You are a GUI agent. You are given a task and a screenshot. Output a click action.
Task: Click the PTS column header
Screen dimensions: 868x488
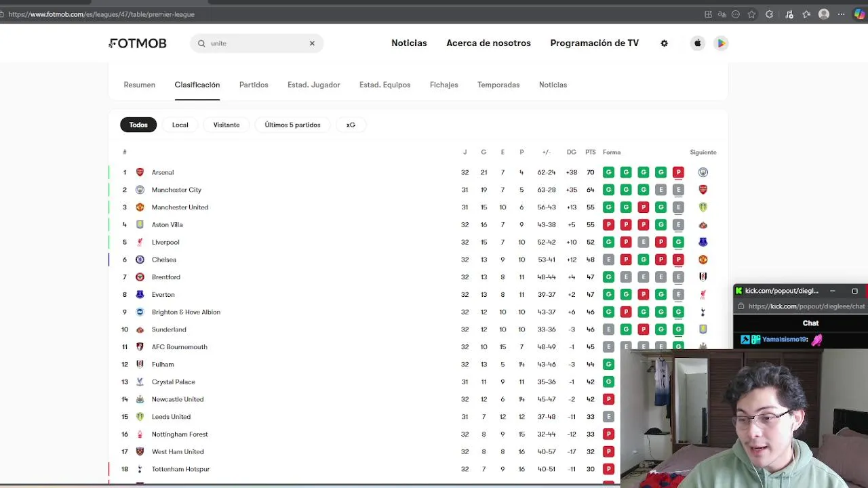[590, 152]
